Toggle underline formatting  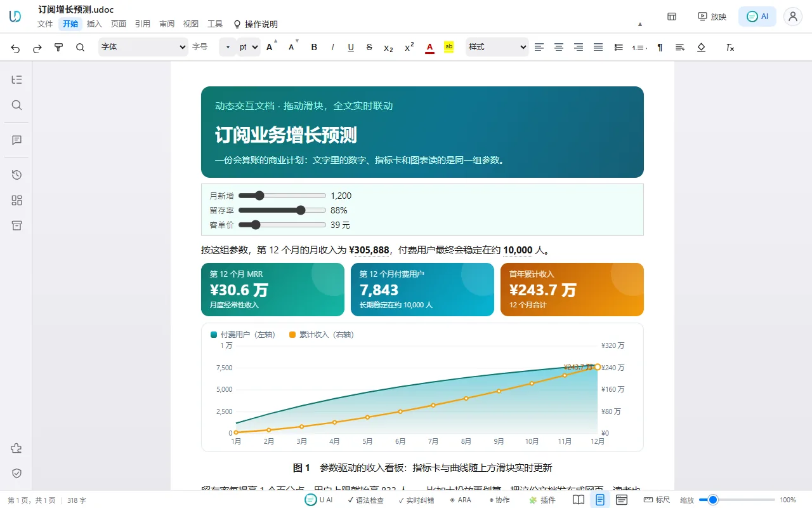[x=351, y=48]
